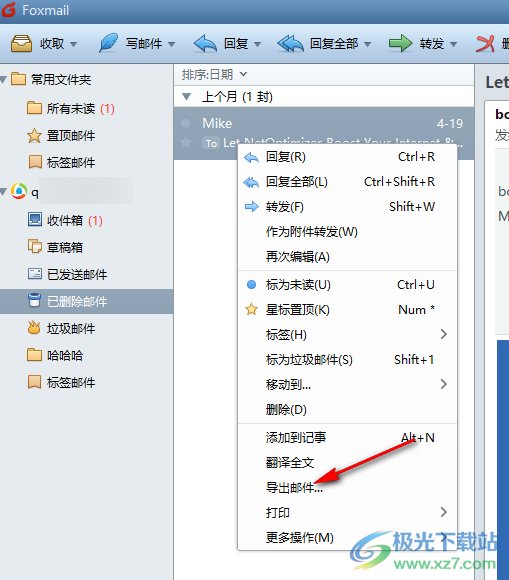Click the 转发 toolbar label
Image resolution: width=509 pixels, height=580 pixels.
click(432, 44)
